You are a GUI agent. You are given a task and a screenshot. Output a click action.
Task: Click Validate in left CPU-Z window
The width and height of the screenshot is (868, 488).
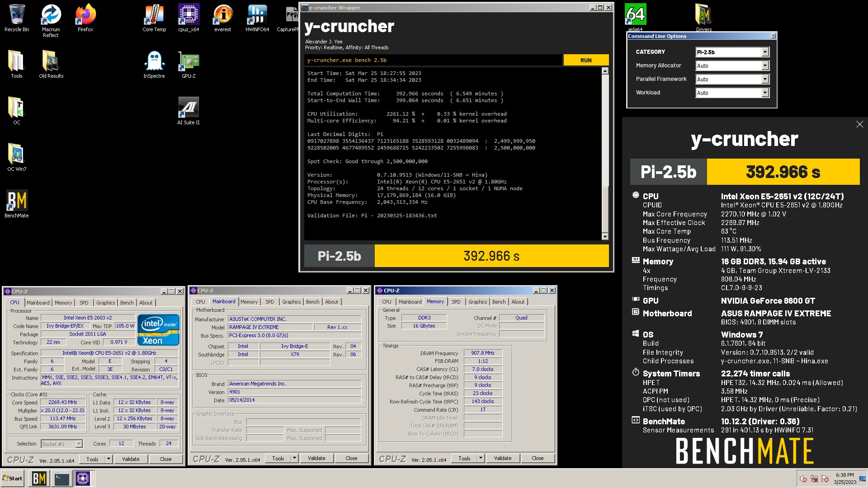pyautogui.click(x=131, y=459)
